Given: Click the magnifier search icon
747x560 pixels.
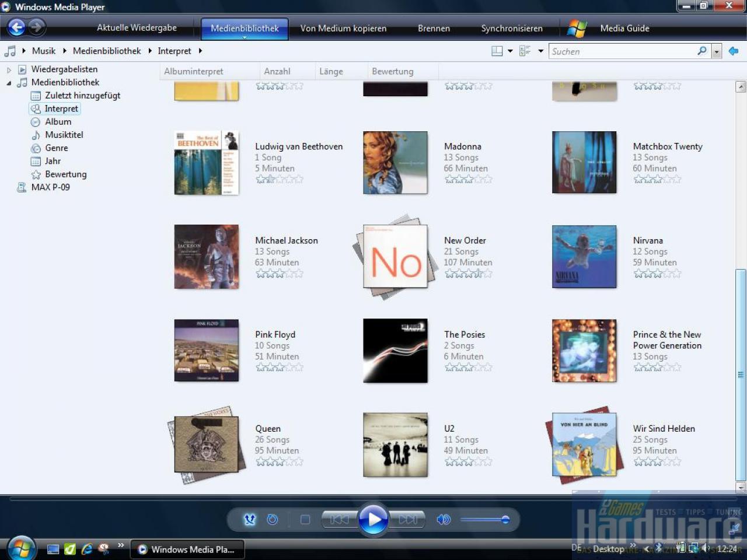Looking at the screenshot, I should 702,51.
